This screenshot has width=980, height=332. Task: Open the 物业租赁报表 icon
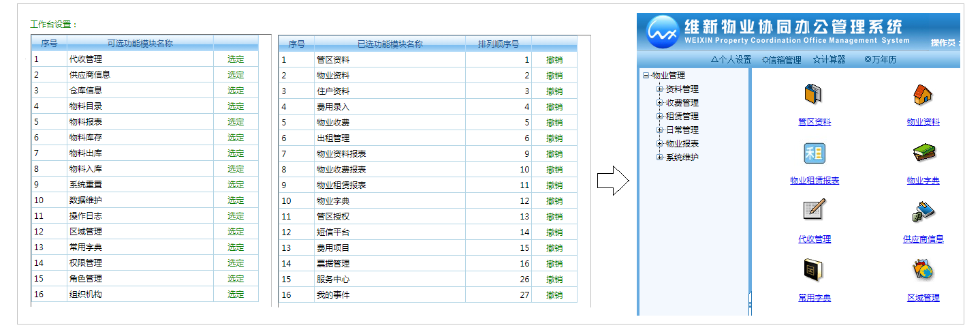[x=814, y=153]
